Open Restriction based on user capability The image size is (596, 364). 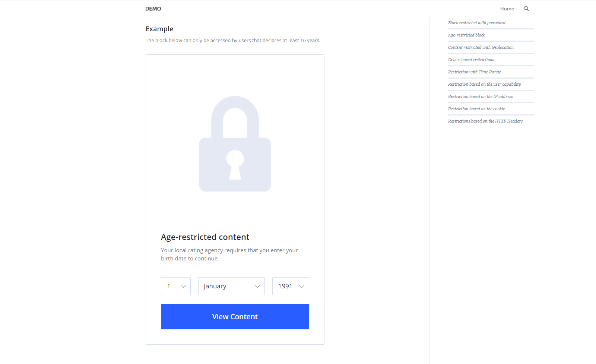[x=484, y=84]
